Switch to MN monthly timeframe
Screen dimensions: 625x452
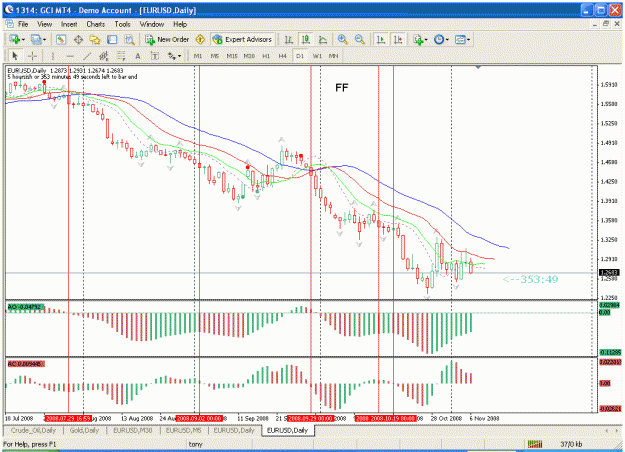(x=334, y=56)
